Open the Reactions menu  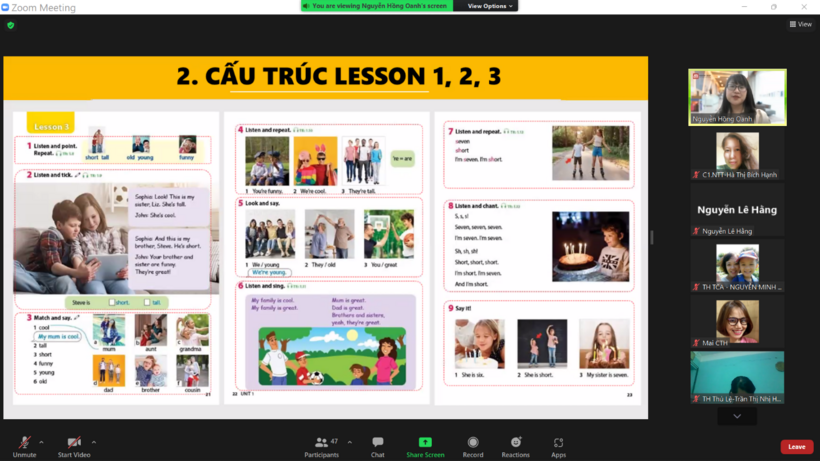click(x=515, y=442)
